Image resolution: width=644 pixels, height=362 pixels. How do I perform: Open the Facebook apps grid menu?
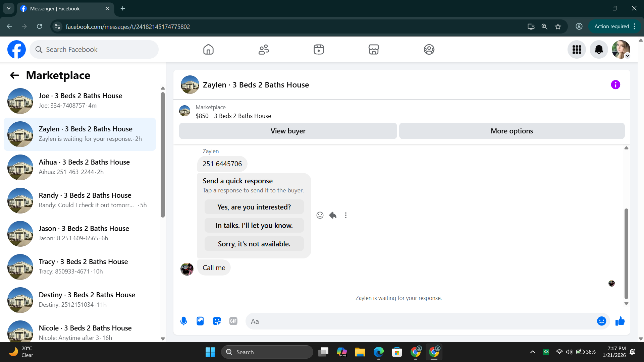(577, 50)
